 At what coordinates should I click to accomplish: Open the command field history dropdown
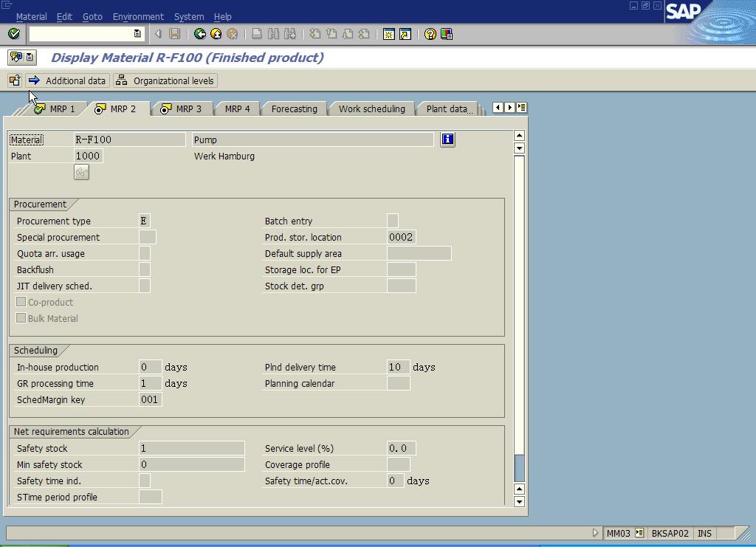pyautogui.click(x=137, y=34)
